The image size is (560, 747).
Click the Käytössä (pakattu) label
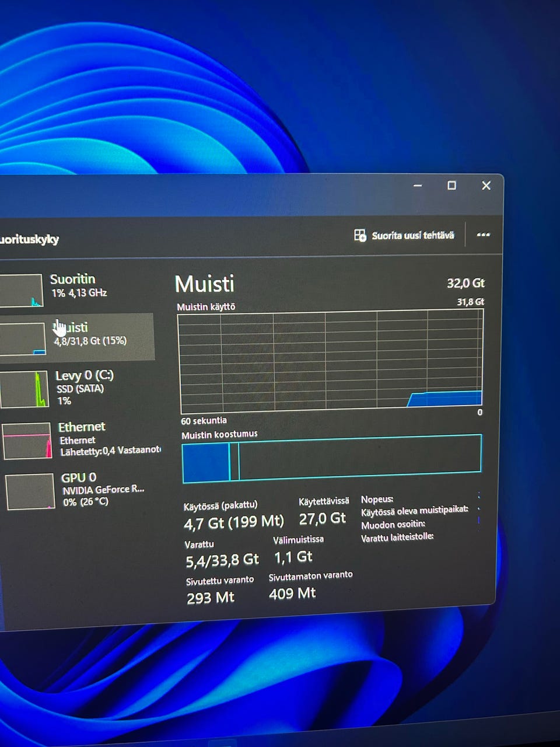[x=220, y=505]
